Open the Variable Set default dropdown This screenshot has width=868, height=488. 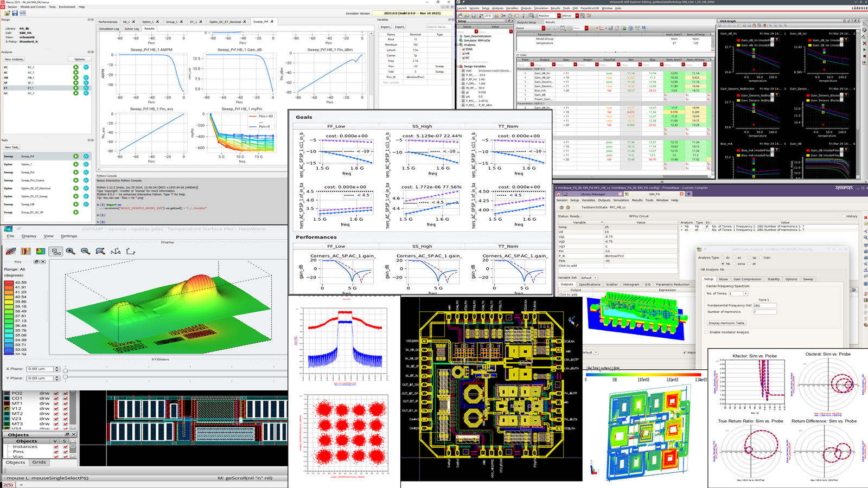(595, 278)
